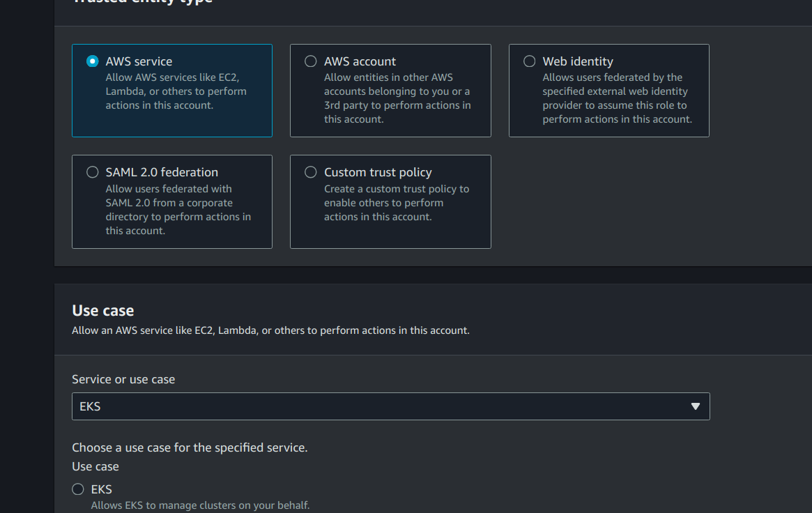Select the AWS service radio button
This screenshot has width=812, height=513.
coord(92,61)
